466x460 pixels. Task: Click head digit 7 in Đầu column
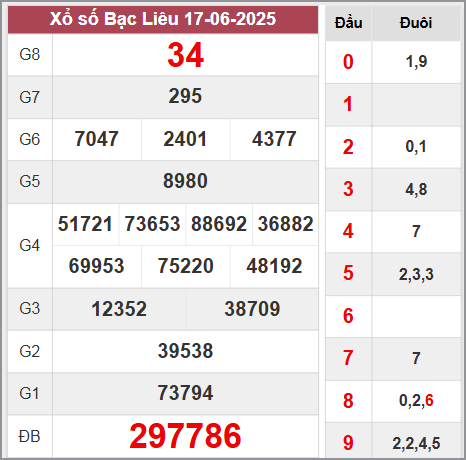click(348, 358)
